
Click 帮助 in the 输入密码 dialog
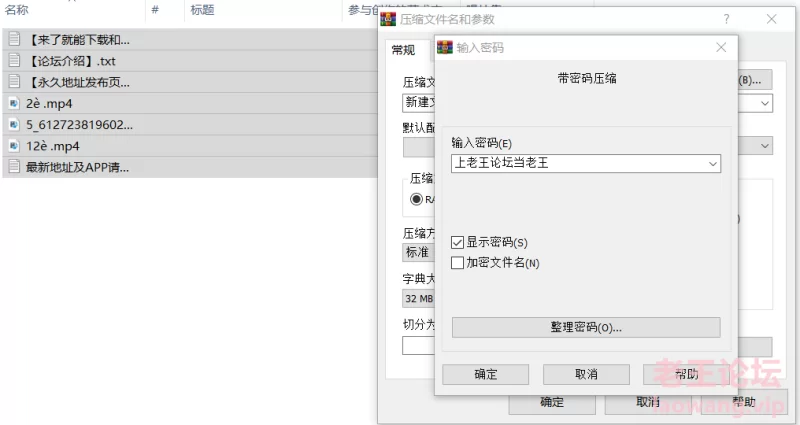tap(686, 374)
